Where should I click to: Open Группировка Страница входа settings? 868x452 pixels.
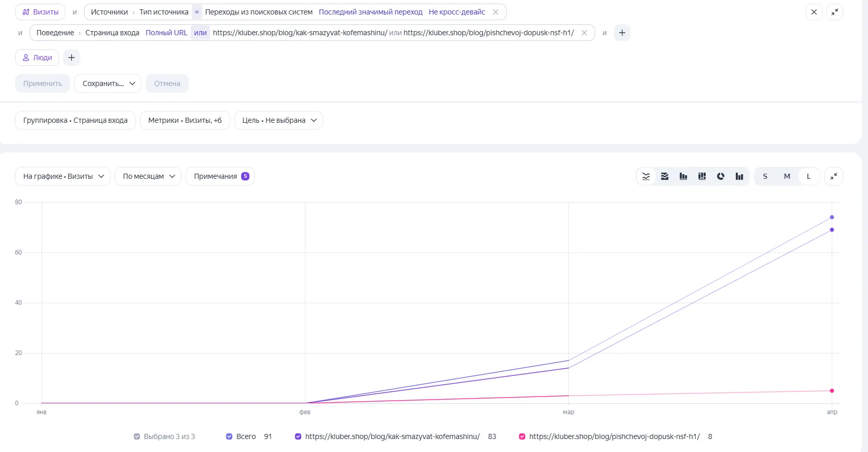coord(75,120)
